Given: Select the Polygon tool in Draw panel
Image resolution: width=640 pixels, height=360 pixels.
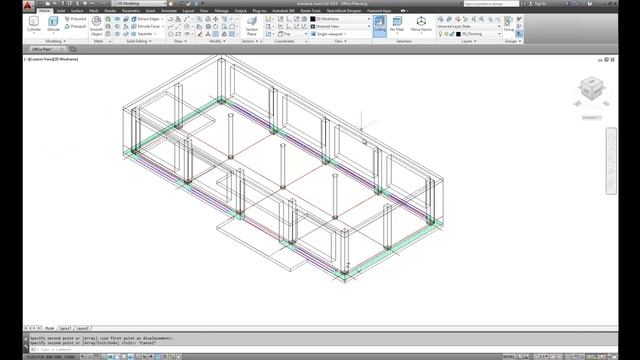Looking at the screenshot, I should pyautogui.click(x=171, y=34).
